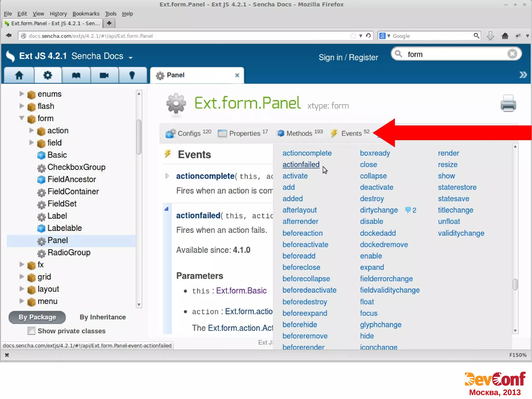The height and width of the screenshot is (399, 532).
Task: Open the examples lightbulb icon tab
Action: (132, 75)
